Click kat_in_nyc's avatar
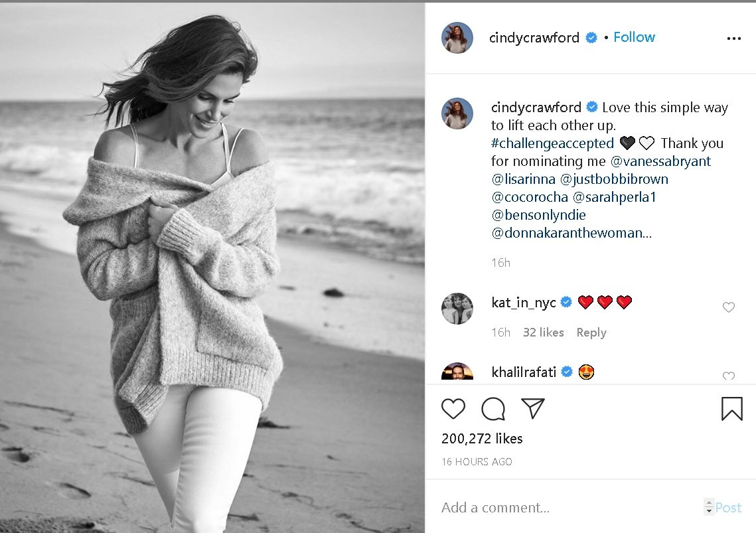Screen dimensions: 756x533 tap(457, 309)
